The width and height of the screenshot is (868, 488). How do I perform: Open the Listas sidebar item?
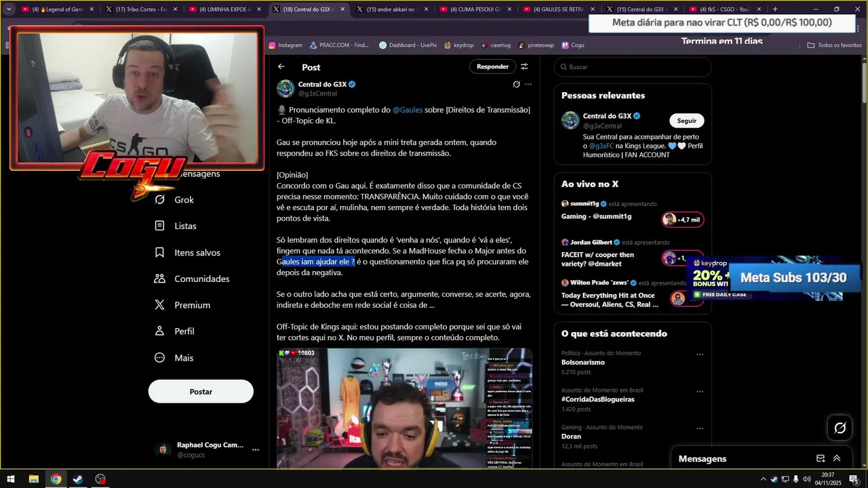pos(176,226)
